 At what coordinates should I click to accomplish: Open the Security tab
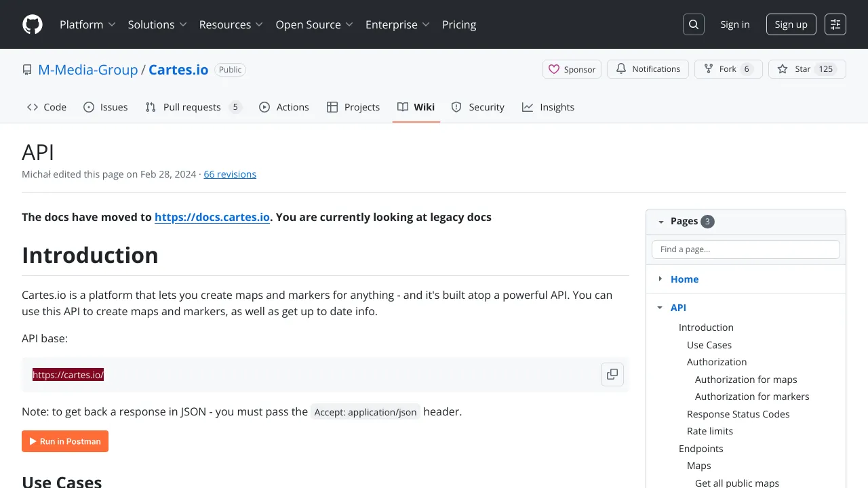[478, 107]
